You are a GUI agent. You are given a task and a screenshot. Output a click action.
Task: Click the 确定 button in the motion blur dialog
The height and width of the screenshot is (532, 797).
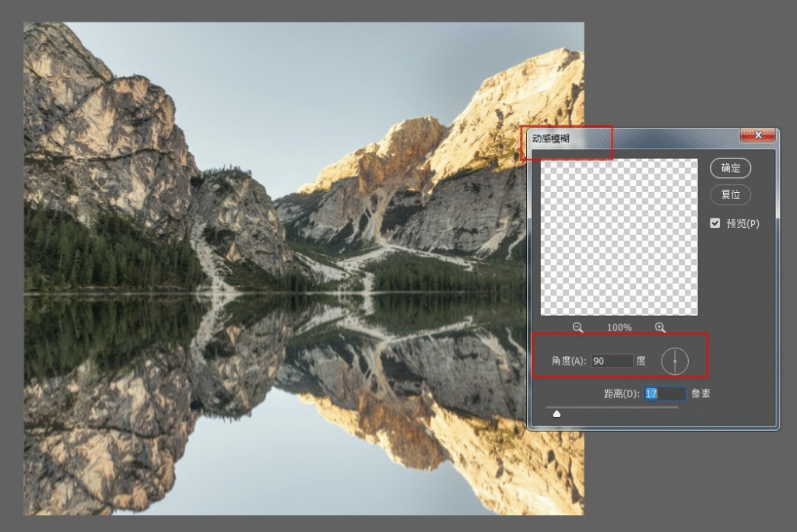tap(730, 168)
